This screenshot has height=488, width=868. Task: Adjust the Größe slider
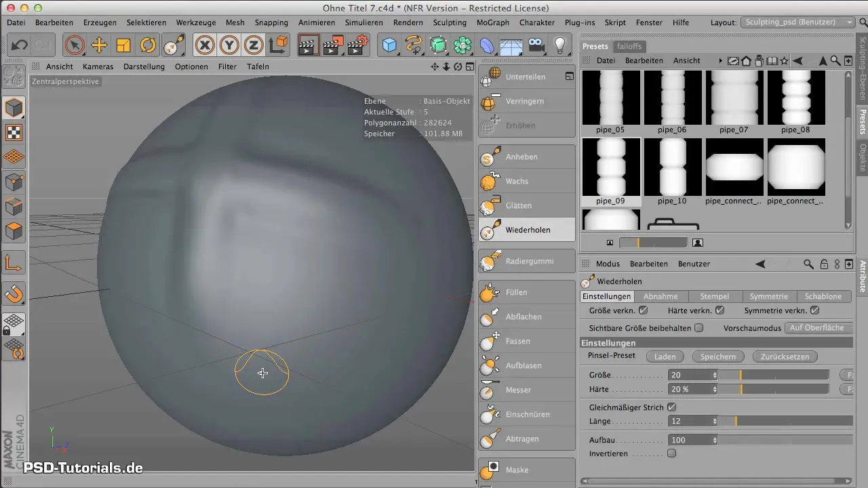[773, 375]
